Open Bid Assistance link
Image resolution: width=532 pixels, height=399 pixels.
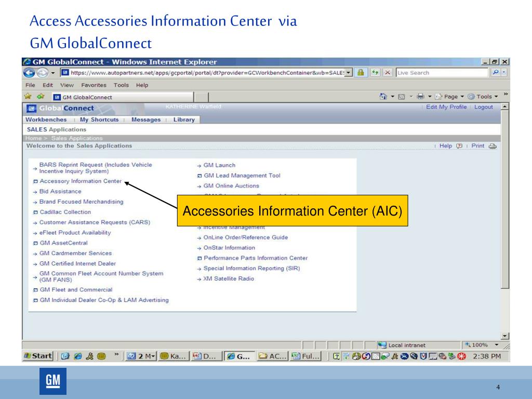coord(60,191)
